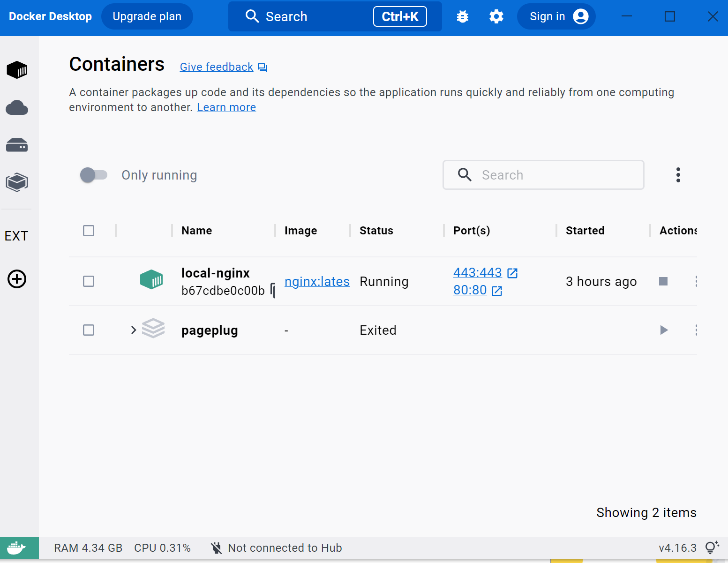Open pageplug stack name
The image size is (728, 563).
(x=210, y=330)
